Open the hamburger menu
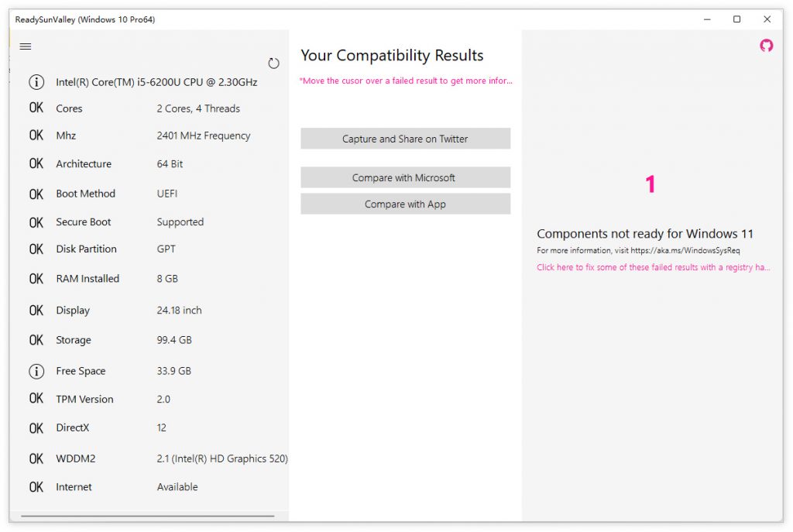 (x=26, y=46)
